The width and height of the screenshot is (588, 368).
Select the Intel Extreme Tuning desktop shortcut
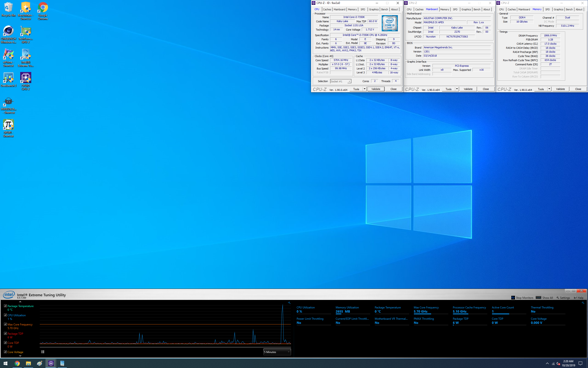pyautogui.click(x=25, y=58)
